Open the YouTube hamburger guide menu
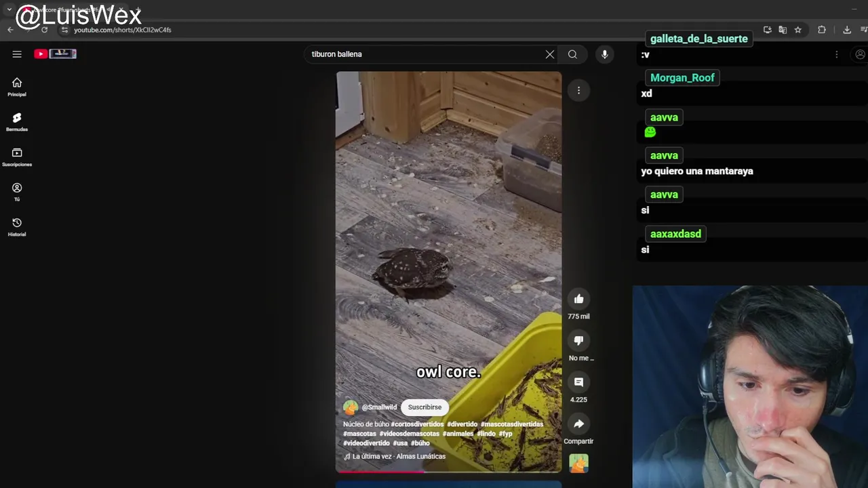 17,54
